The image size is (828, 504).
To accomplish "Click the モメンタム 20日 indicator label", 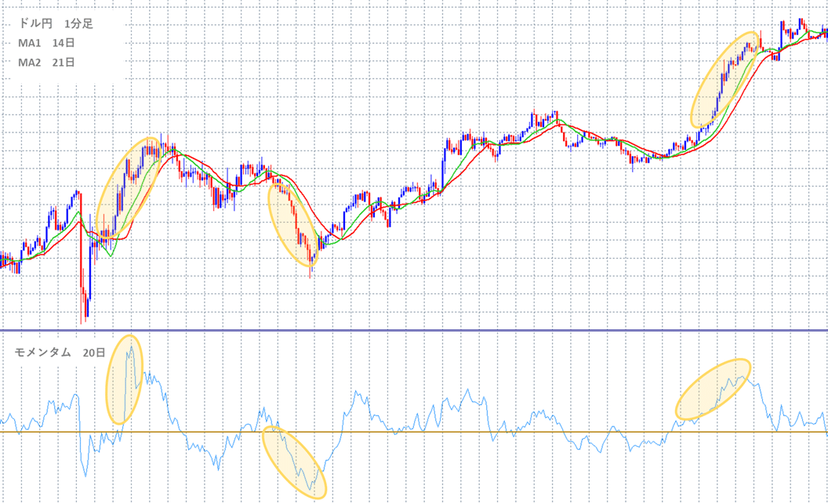I will click(x=60, y=353).
